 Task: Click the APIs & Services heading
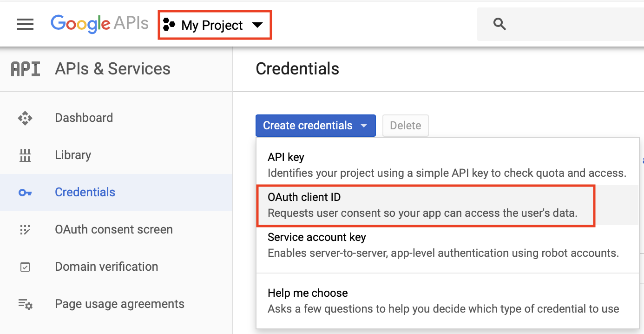click(113, 69)
